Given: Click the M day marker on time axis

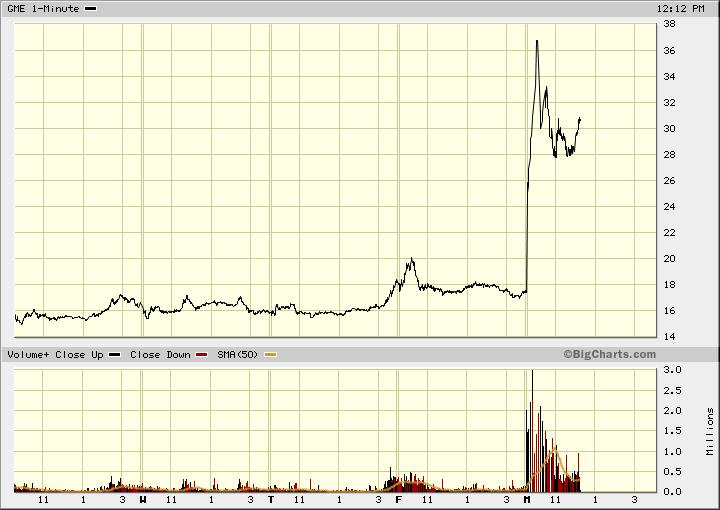Looking at the screenshot, I should pyautogui.click(x=527, y=499).
